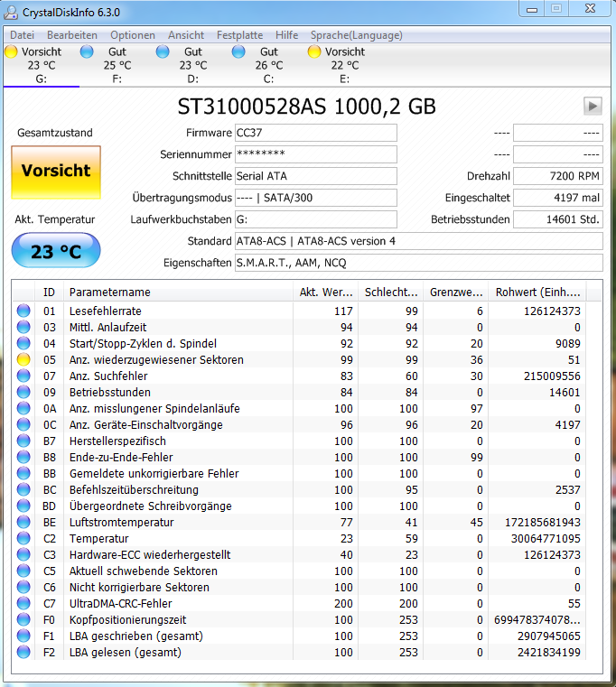Click the Übertragungsmodus field SATA/300
616x687 pixels.
315,198
